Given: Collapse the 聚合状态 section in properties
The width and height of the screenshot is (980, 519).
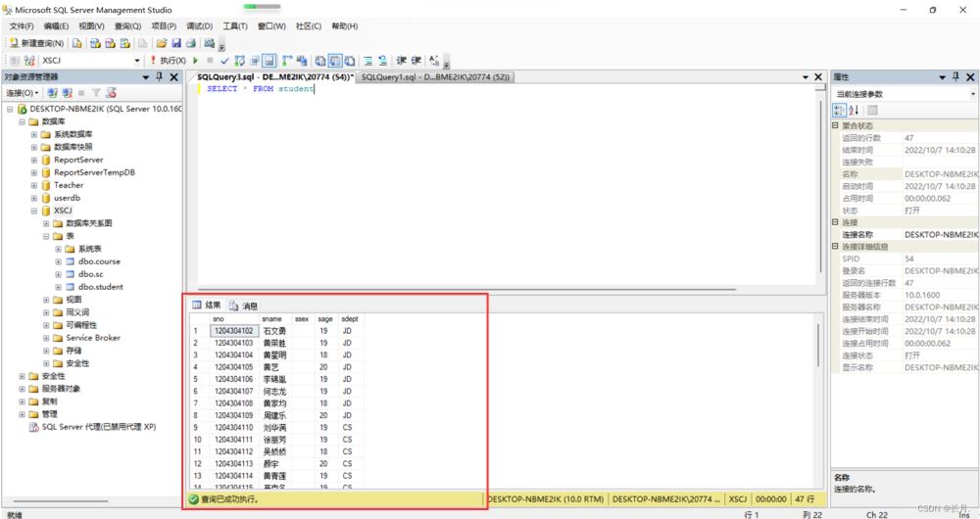Looking at the screenshot, I should pos(835,125).
